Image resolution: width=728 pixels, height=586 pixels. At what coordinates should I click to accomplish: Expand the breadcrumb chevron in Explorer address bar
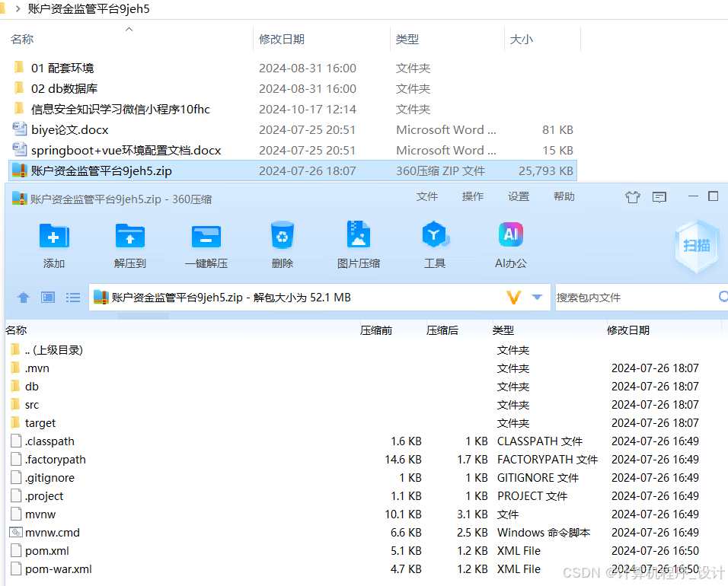(x=17, y=9)
